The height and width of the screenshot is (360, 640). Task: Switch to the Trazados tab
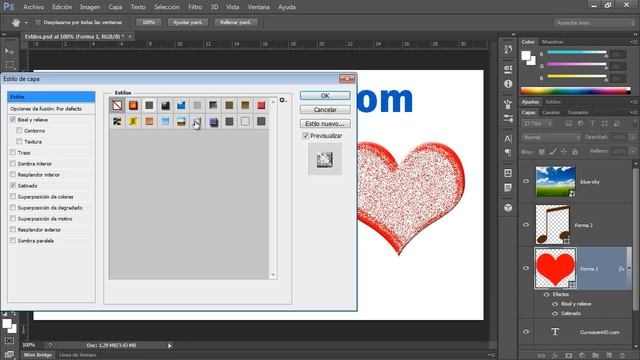[578, 113]
